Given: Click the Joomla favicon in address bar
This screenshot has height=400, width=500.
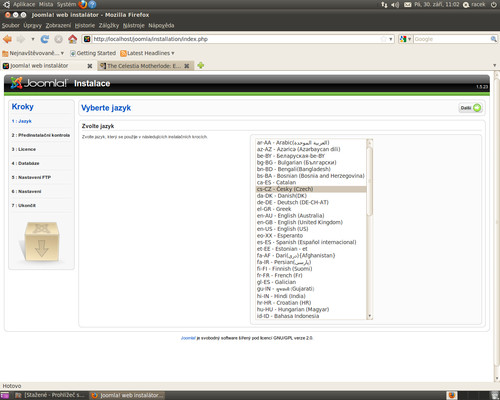Looking at the screenshot, I should point(87,39).
